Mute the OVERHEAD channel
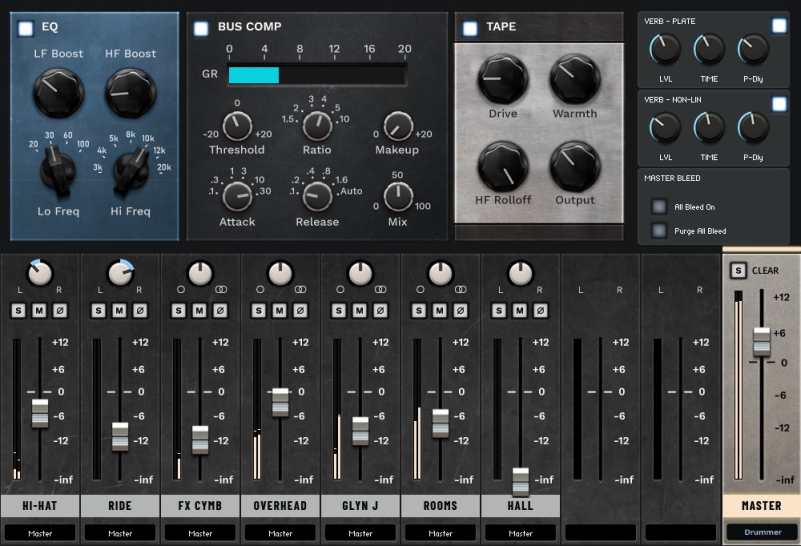 (x=279, y=310)
